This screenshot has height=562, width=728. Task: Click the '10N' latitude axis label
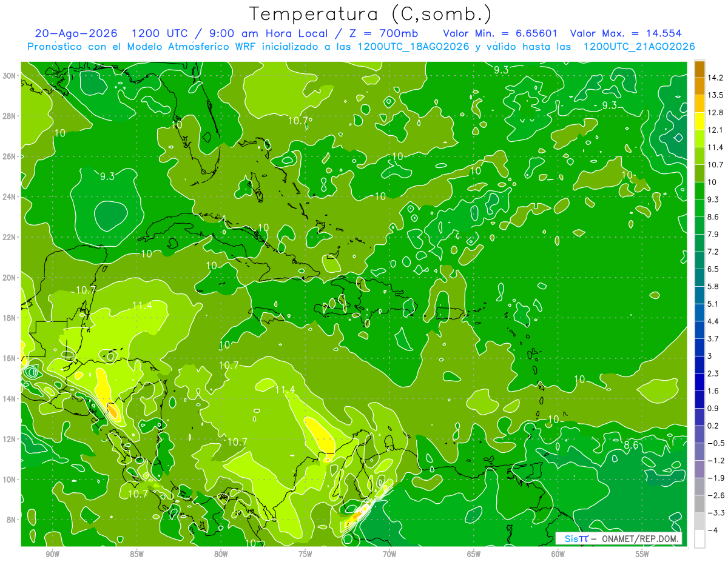pos(10,480)
